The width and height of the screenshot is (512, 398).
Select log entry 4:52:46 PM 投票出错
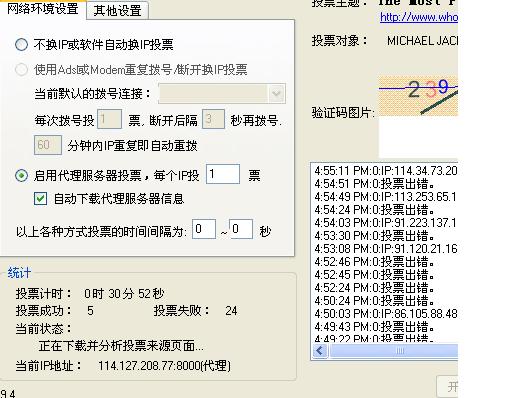(x=374, y=262)
